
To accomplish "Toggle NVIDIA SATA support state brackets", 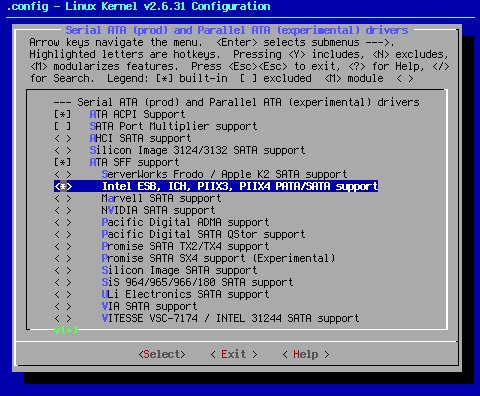I will (63, 210).
